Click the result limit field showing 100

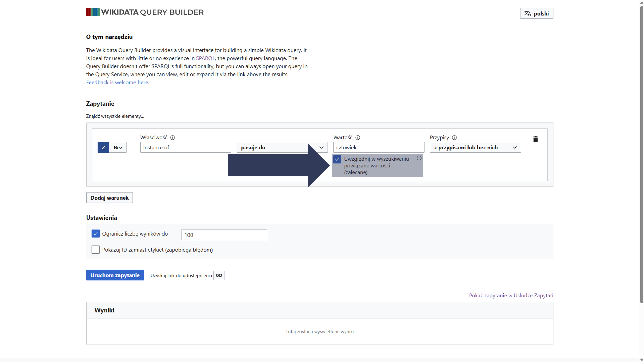tap(224, 235)
